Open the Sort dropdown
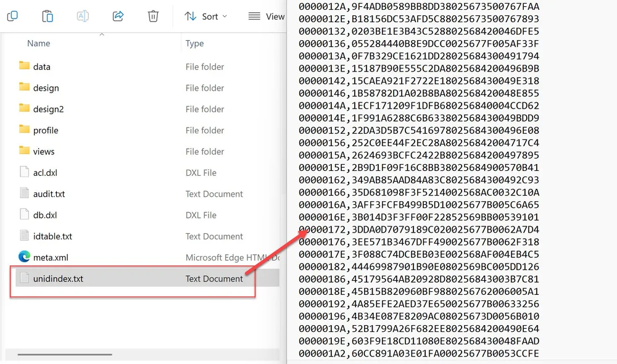This screenshot has height=364, width=617. (x=206, y=17)
